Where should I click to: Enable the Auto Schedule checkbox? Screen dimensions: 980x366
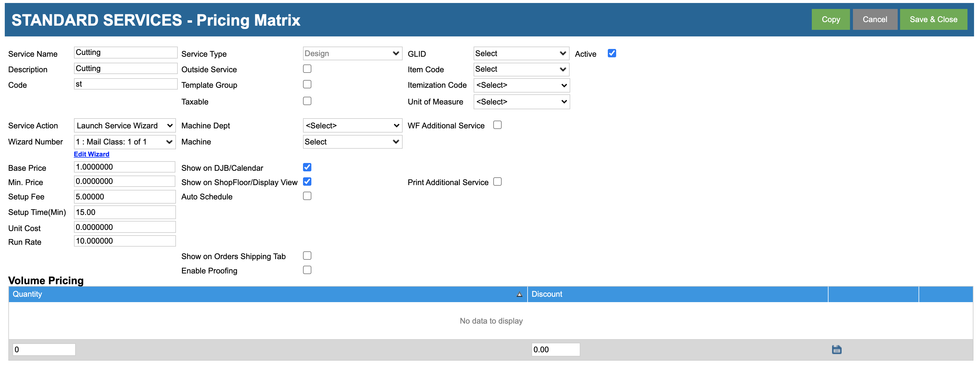[x=307, y=196]
